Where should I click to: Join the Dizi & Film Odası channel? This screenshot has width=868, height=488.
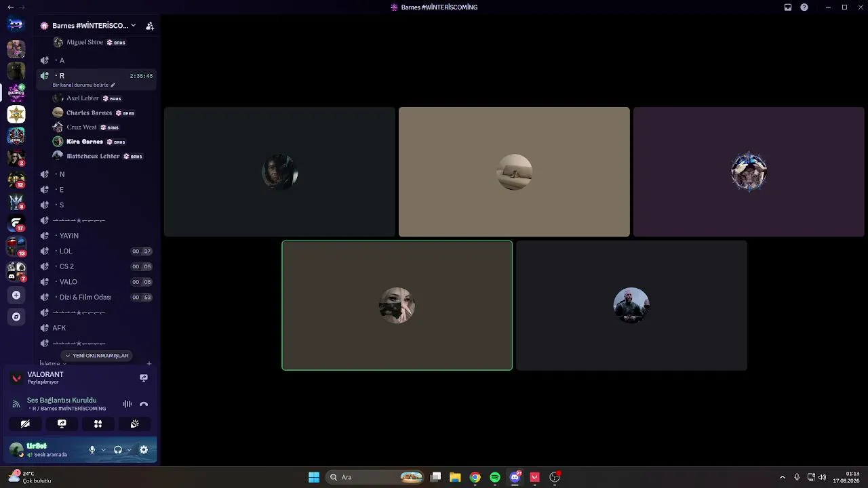coord(96,298)
